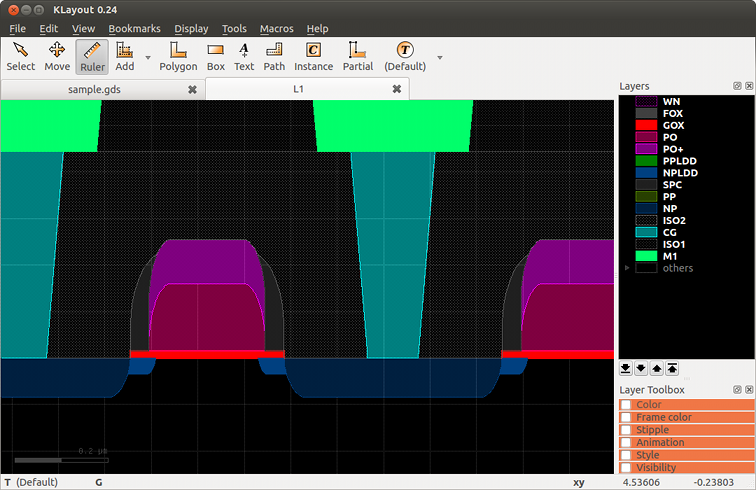Pick the Path tool
This screenshot has width=756, height=490.
click(x=274, y=56)
